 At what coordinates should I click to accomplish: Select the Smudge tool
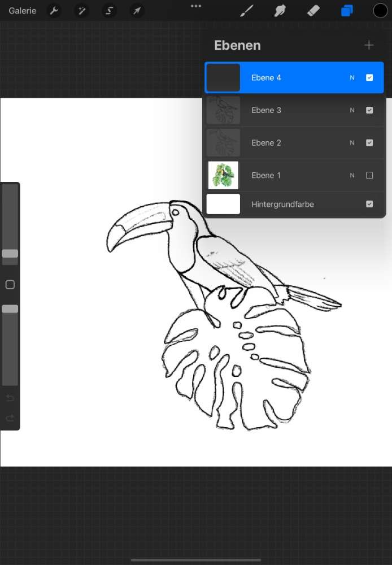[280, 11]
